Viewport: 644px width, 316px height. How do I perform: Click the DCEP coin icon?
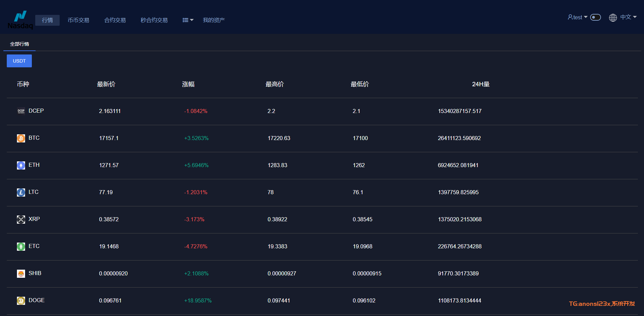tap(21, 111)
